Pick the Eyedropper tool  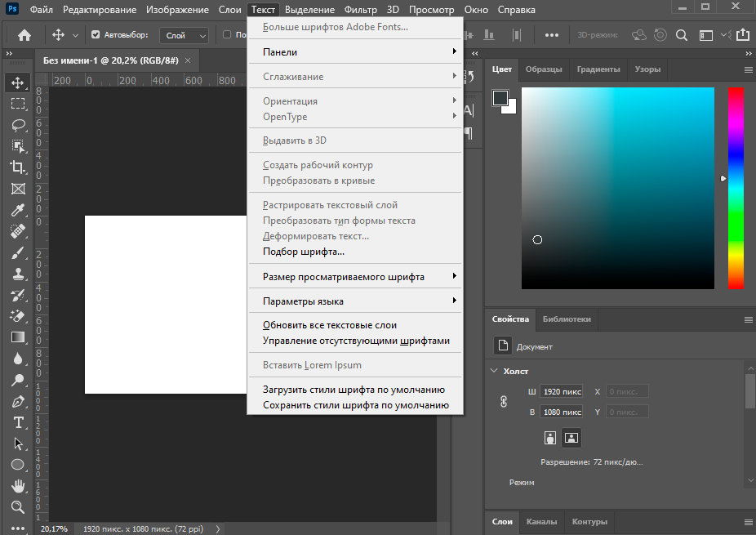pos(18,210)
